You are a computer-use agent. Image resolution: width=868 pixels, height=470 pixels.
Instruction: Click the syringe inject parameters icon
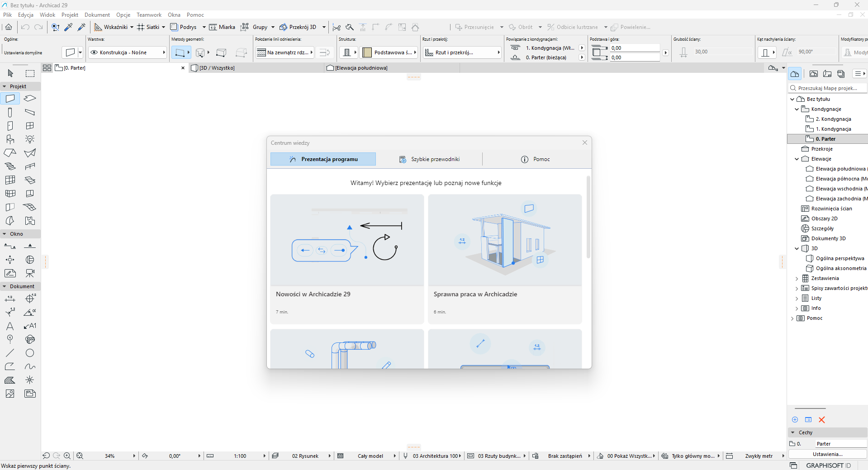81,27
